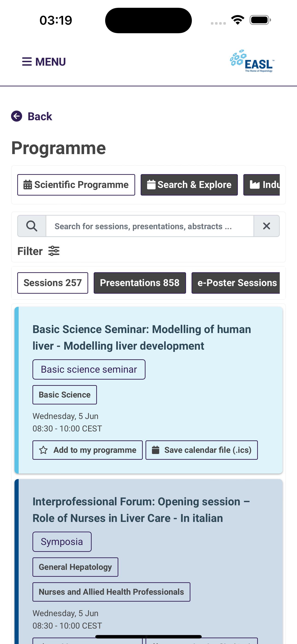The width and height of the screenshot is (297, 644).
Task: Clear the search with the X icon
Action: pyautogui.click(x=267, y=226)
